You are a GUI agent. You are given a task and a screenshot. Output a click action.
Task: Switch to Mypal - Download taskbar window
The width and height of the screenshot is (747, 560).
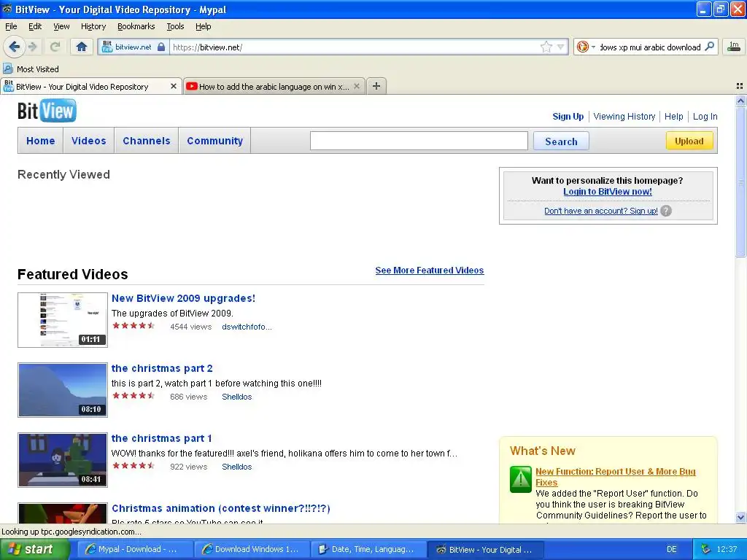pos(135,550)
